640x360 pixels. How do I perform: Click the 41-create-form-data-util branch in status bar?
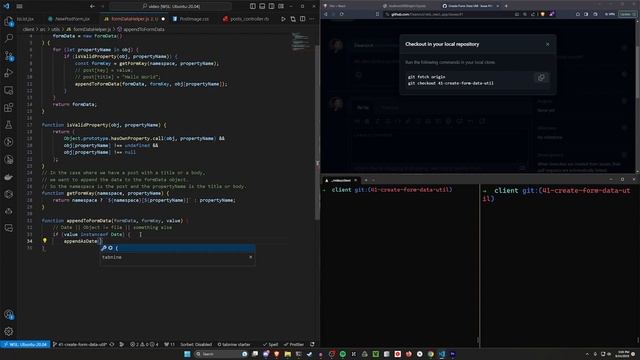coord(80,344)
